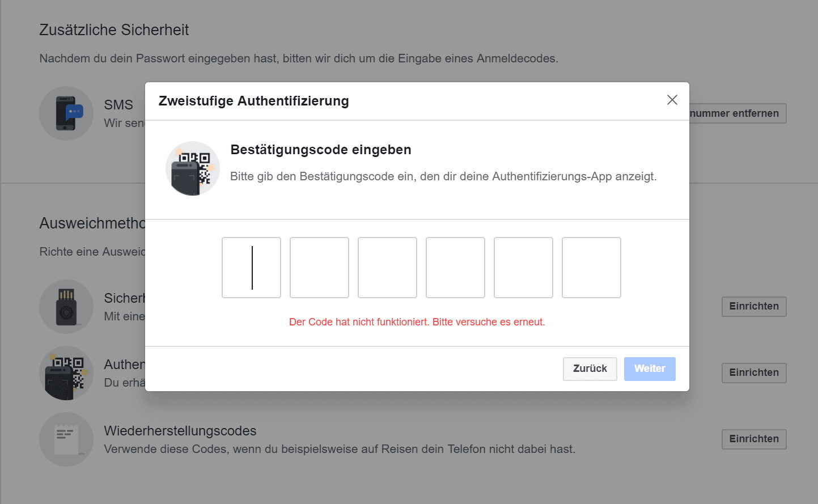Click the red code error message
Screen dimensions: 818x504
417,322
